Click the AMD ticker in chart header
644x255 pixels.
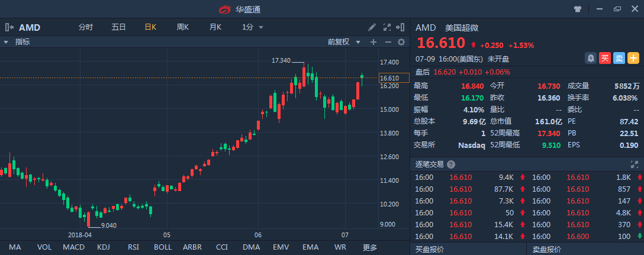tap(30, 28)
